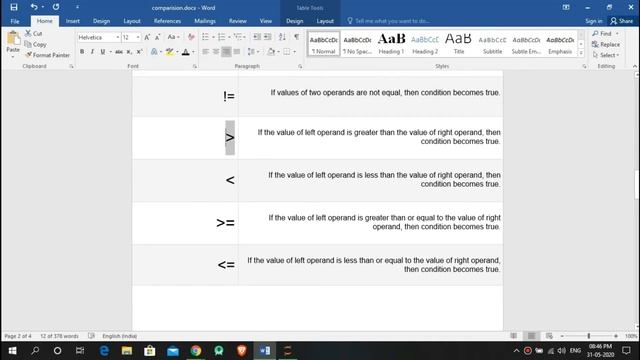The image size is (640, 360).
Task: Click the Tell me search box
Action: pos(389,21)
